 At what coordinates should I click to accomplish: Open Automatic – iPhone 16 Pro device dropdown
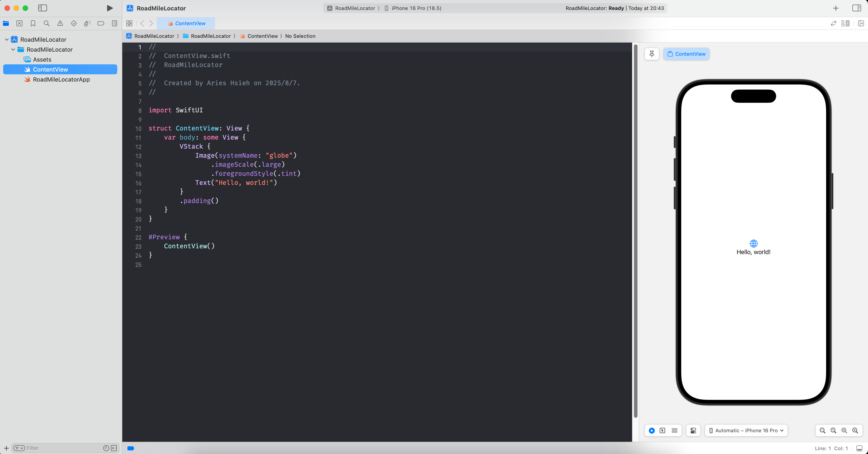point(746,430)
